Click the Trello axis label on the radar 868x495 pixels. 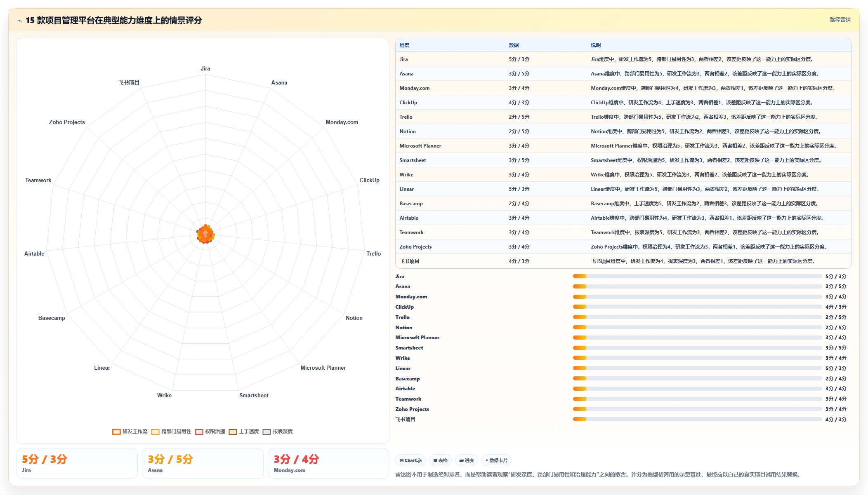point(374,254)
